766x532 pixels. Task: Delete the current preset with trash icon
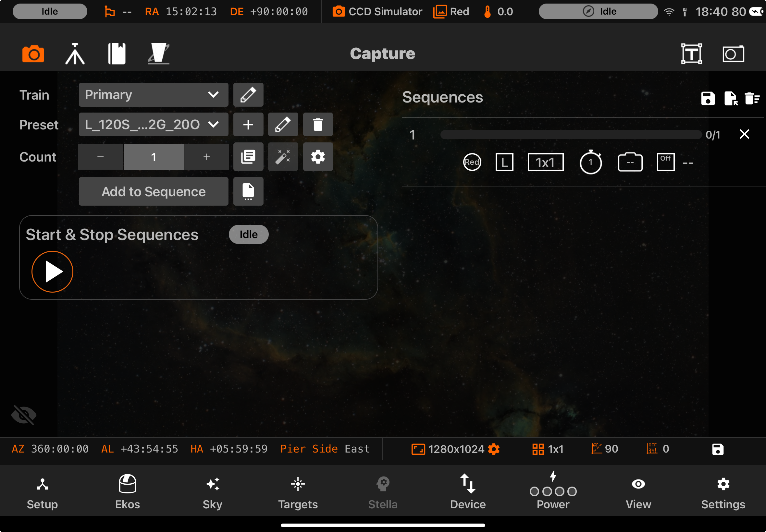tap(318, 125)
